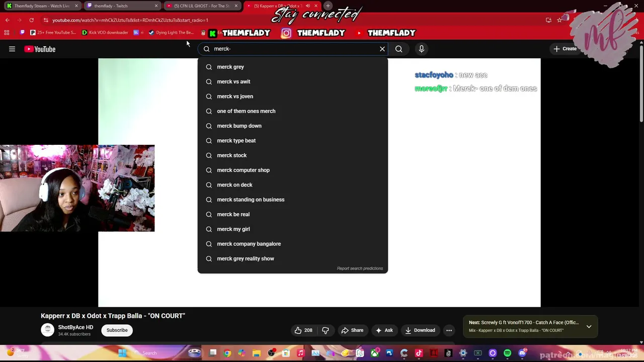Open the apps grid bookmark icon
644x362 pixels.
click(x=7, y=33)
